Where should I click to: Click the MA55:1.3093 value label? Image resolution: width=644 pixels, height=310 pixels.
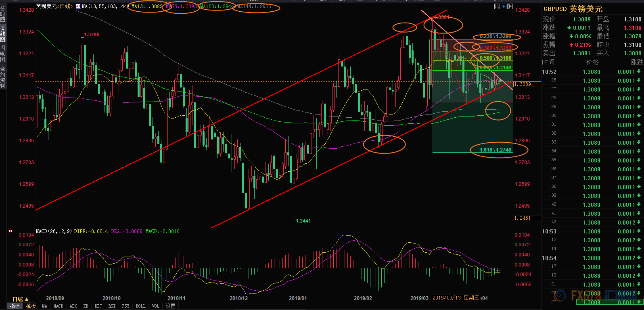point(181,6)
